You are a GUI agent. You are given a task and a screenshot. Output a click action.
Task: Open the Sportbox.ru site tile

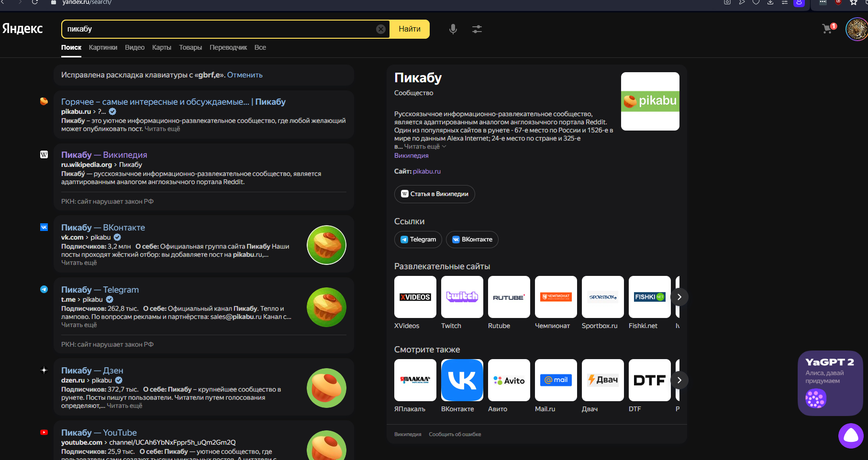click(x=603, y=297)
